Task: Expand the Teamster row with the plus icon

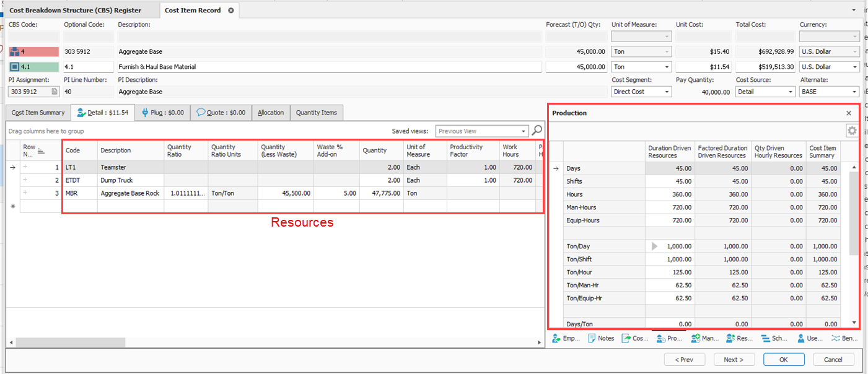Action: (26, 167)
